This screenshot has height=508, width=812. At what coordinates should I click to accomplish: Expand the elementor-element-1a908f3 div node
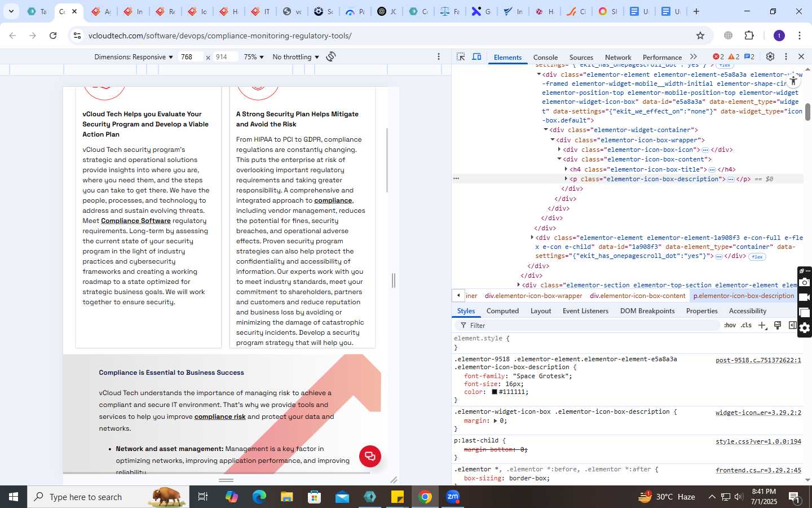tap(532, 238)
